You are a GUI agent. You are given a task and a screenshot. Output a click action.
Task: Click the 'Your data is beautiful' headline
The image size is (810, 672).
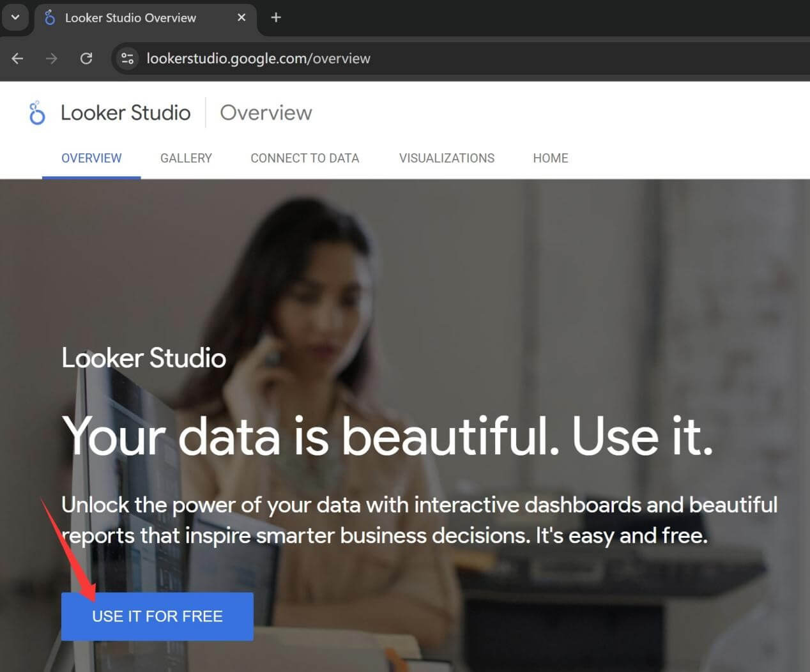(387, 436)
